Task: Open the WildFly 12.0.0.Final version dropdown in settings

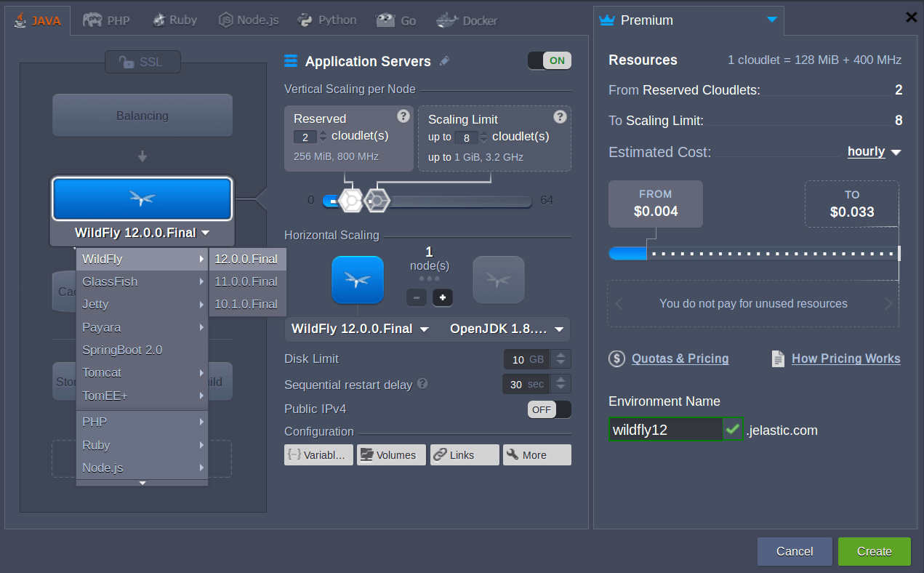Action: coord(362,329)
